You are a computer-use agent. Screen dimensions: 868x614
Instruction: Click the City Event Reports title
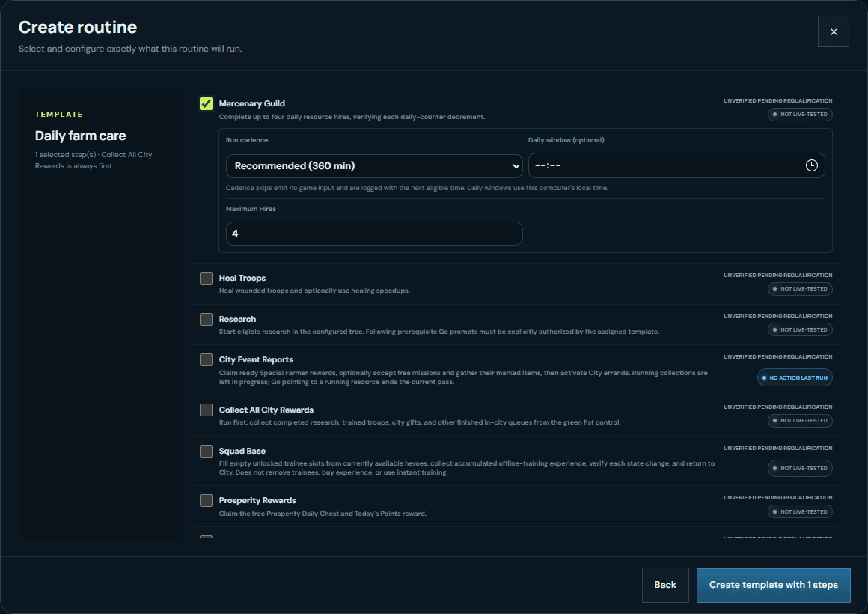pos(256,359)
